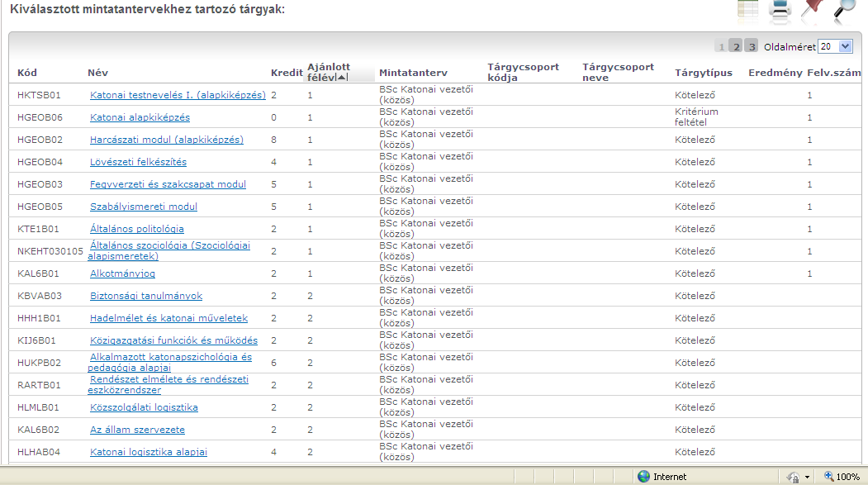Select code cell HLHAB04
Image resolution: width=868 pixels, height=485 pixels.
(39, 452)
